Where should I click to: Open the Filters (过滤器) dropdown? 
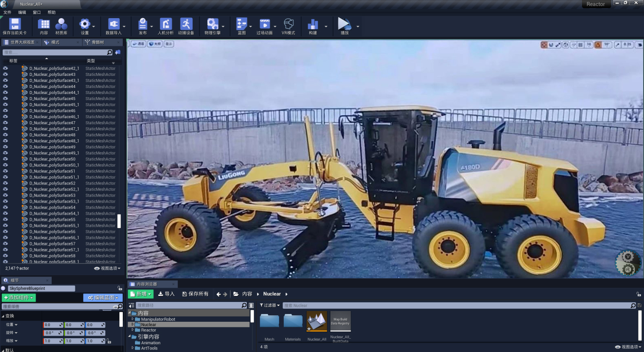pyautogui.click(x=270, y=305)
